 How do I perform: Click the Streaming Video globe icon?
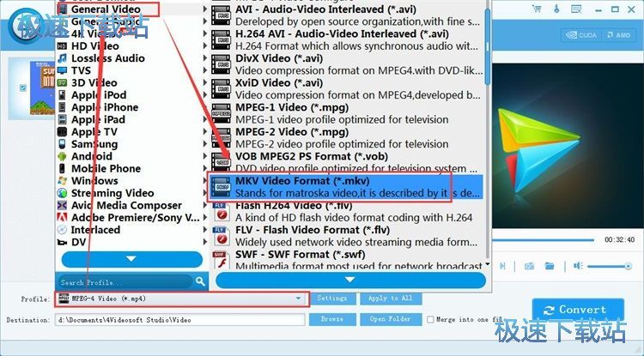tap(62, 193)
